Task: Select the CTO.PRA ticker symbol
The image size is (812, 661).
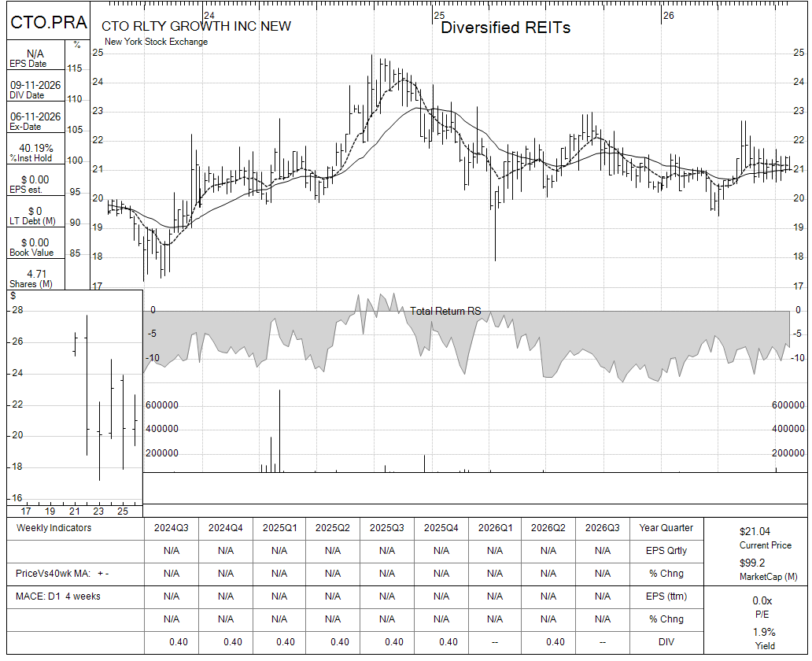Action: (x=49, y=22)
